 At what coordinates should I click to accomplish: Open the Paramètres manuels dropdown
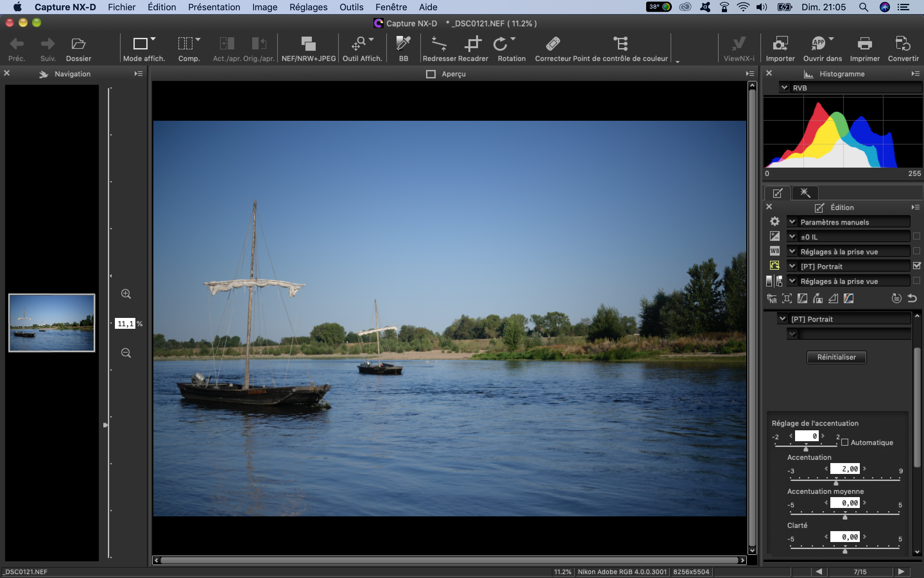pos(848,222)
